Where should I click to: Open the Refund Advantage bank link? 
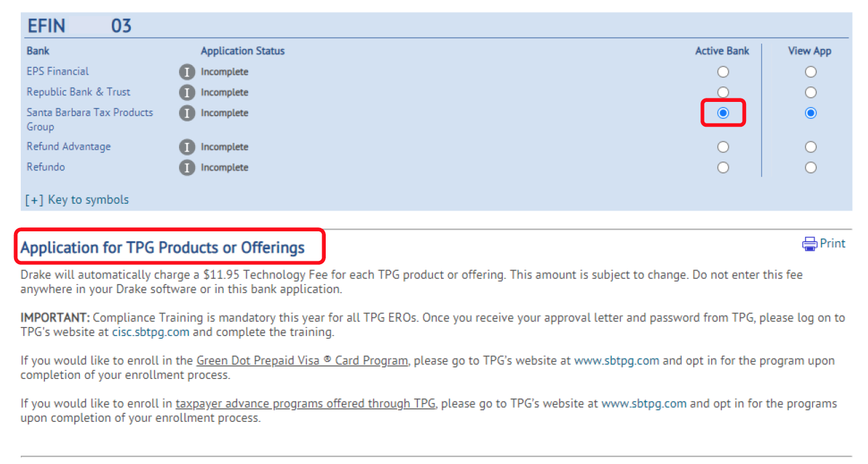pyautogui.click(x=68, y=146)
